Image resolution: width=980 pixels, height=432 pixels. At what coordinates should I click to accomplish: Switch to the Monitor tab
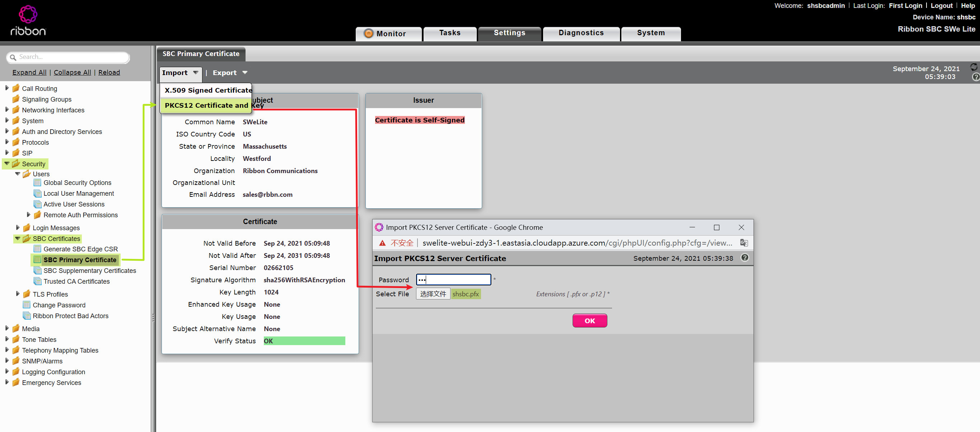tap(388, 33)
